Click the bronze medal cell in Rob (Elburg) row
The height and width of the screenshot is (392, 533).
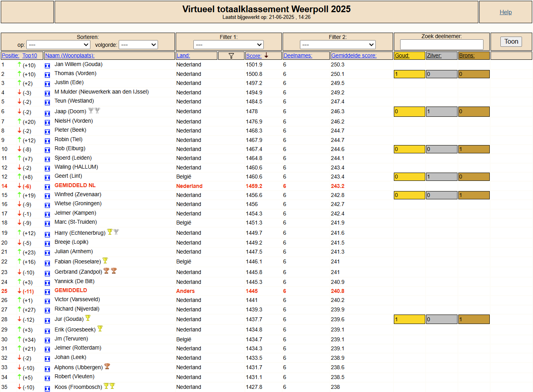(474, 149)
